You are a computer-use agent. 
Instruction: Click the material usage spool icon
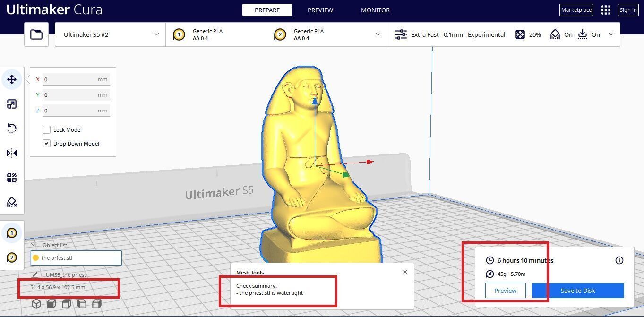coord(489,274)
